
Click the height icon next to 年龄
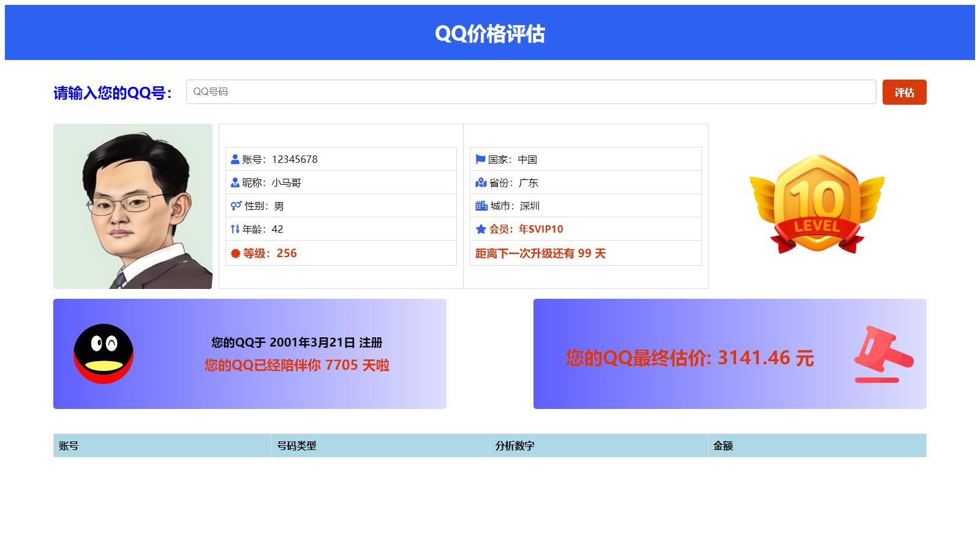point(234,229)
